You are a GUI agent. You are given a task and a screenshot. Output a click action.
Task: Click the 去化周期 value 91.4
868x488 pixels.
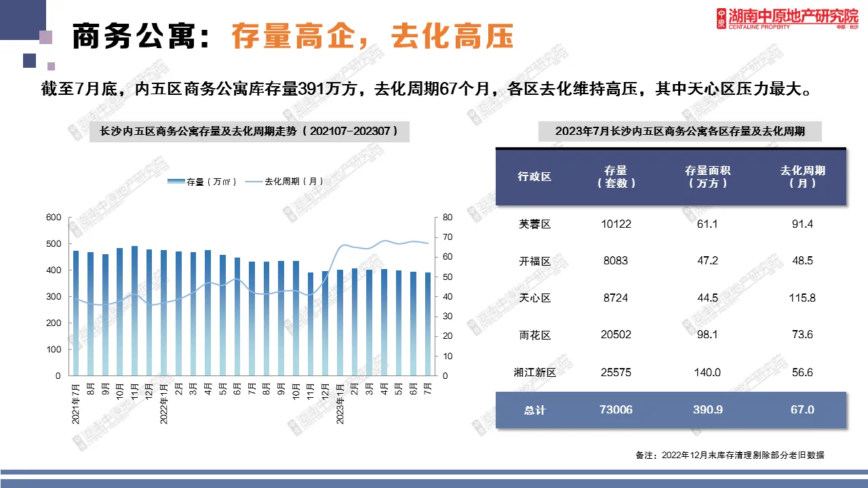click(x=802, y=224)
